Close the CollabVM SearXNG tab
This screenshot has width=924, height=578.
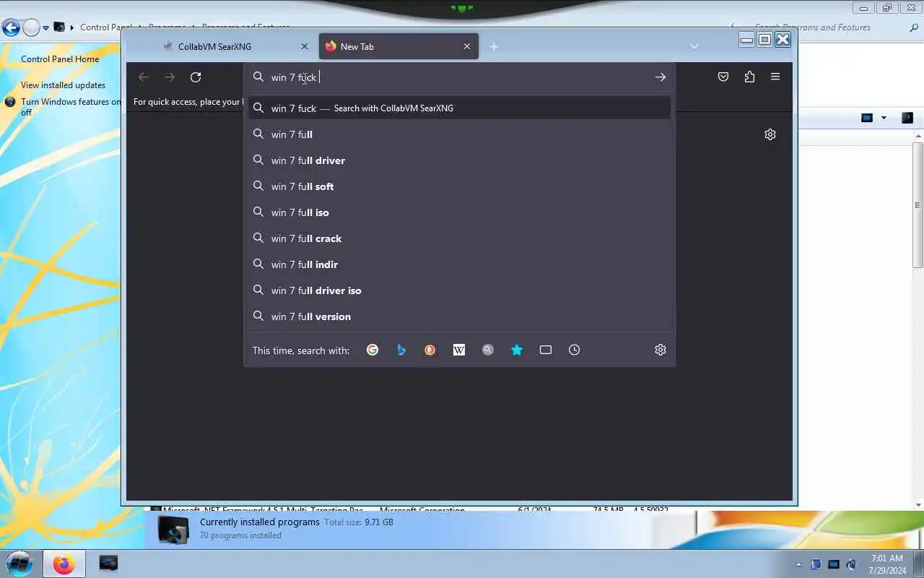tap(304, 46)
